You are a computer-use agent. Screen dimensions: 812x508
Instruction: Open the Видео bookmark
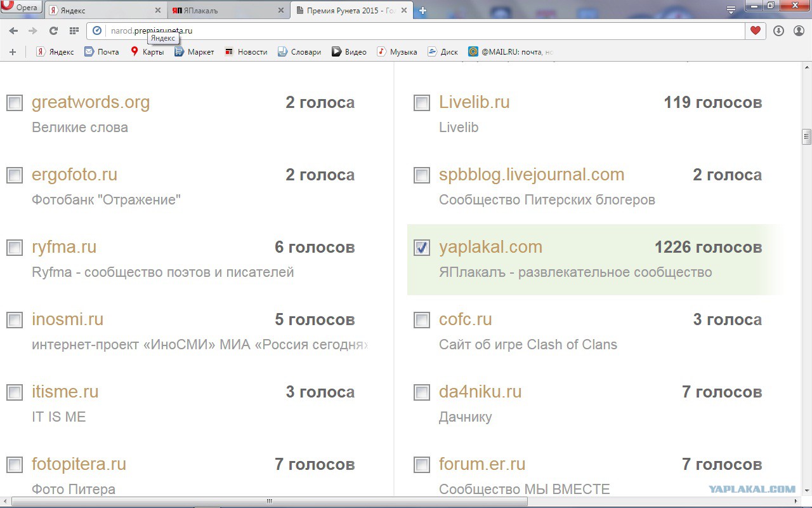tap(349, 52)
